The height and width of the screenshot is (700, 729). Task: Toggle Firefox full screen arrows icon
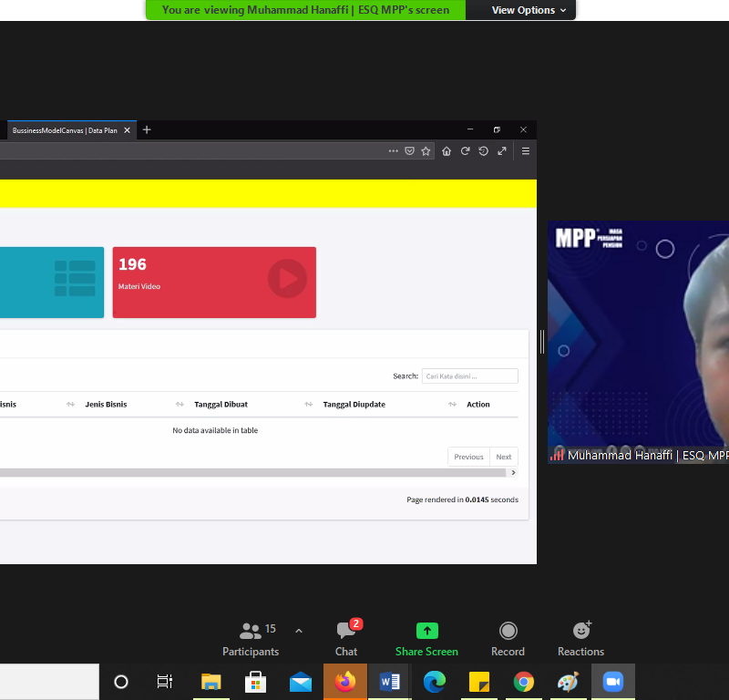(x=502, y=151)
